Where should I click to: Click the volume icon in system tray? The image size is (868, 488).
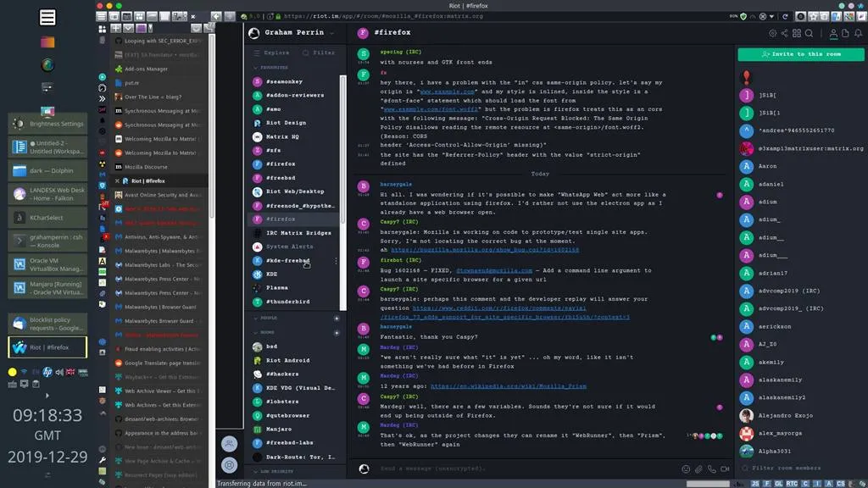[x=59, y=373]
